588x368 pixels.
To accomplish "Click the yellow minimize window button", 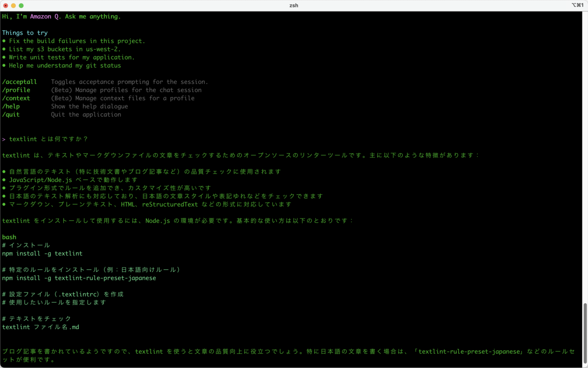I will (x=13, y=5).
